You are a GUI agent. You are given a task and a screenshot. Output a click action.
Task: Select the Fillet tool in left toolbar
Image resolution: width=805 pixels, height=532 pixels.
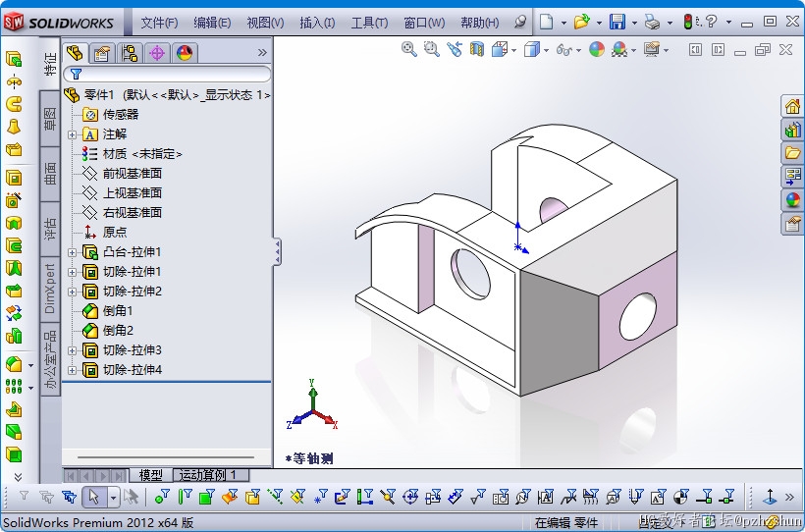click(x=14, y=364)
